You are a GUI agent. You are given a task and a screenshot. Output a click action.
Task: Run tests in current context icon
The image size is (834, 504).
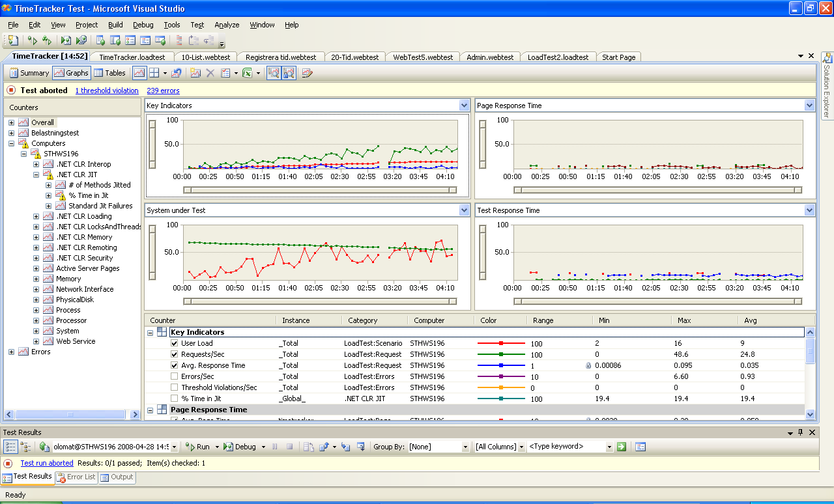click(x=32, y=40)
